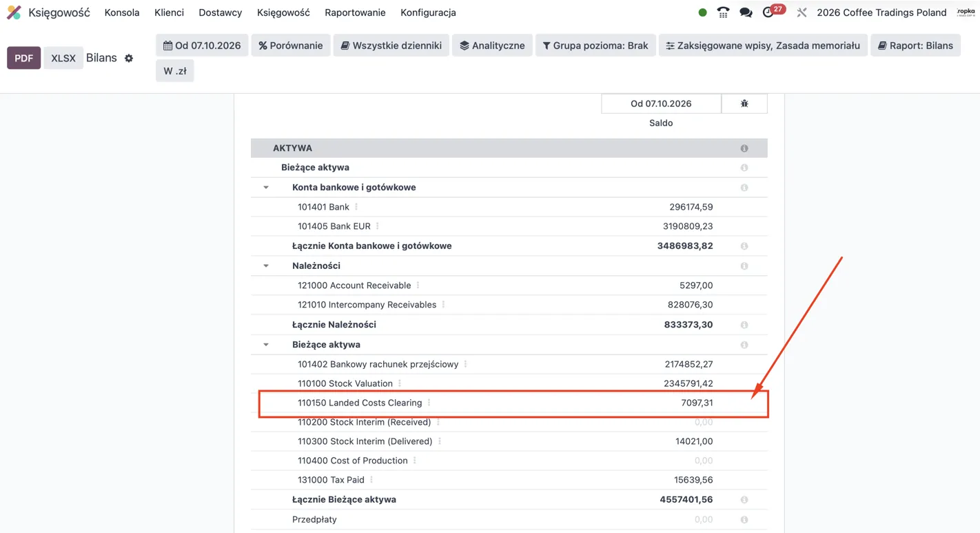Click the green online status indicator
The width and height of the screenshot is (980, 533).
pos(702,12)
